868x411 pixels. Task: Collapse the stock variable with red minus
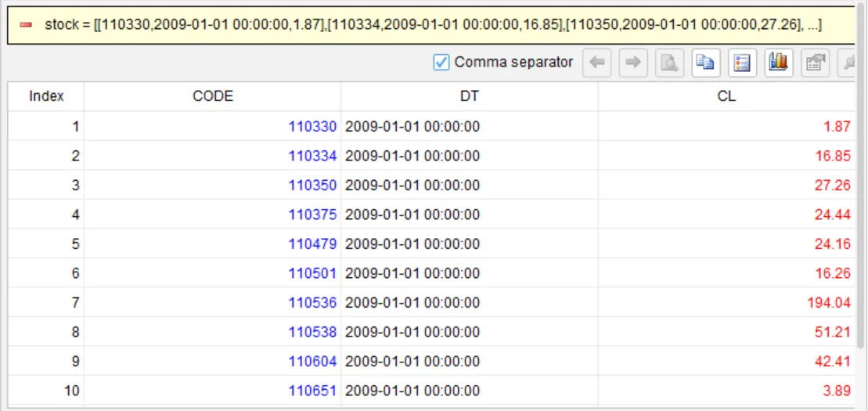(26, 25)
